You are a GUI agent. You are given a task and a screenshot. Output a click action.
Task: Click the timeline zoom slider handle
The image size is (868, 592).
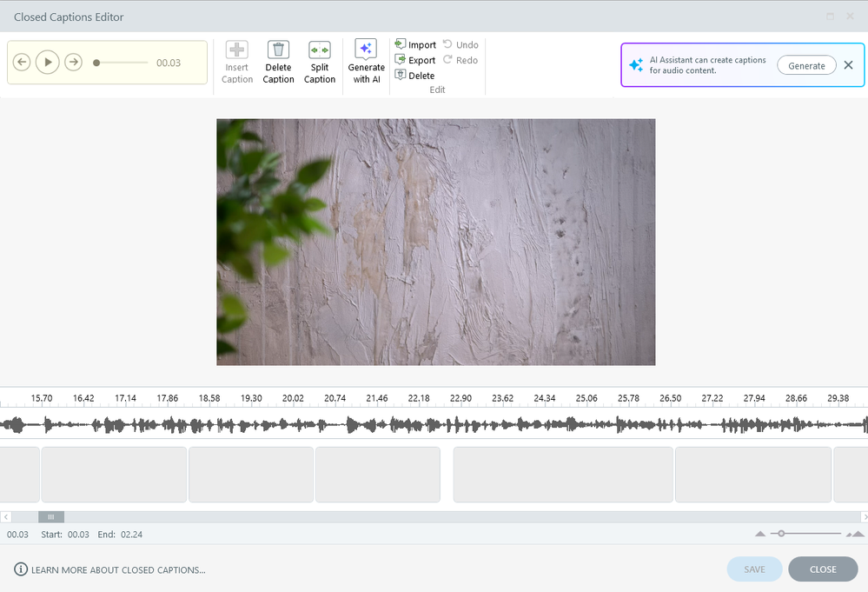click(x=781, y=533)
